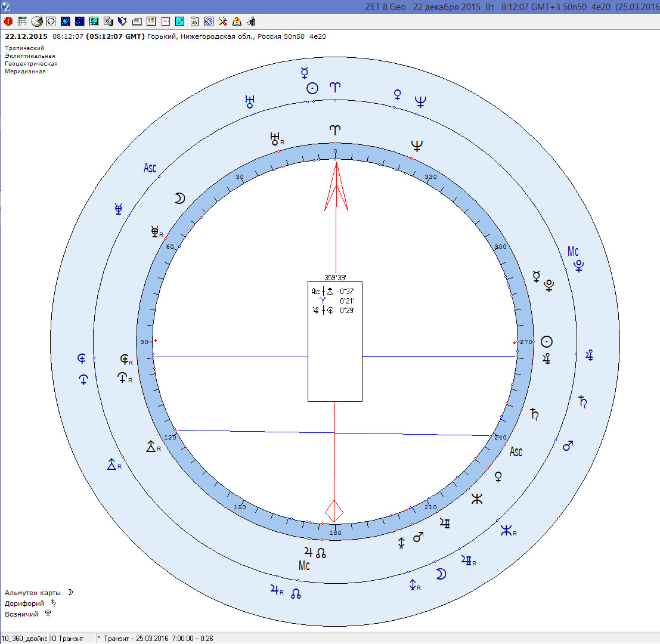
Task: Click the red clock toolbar icon
Action: point(165,21)
